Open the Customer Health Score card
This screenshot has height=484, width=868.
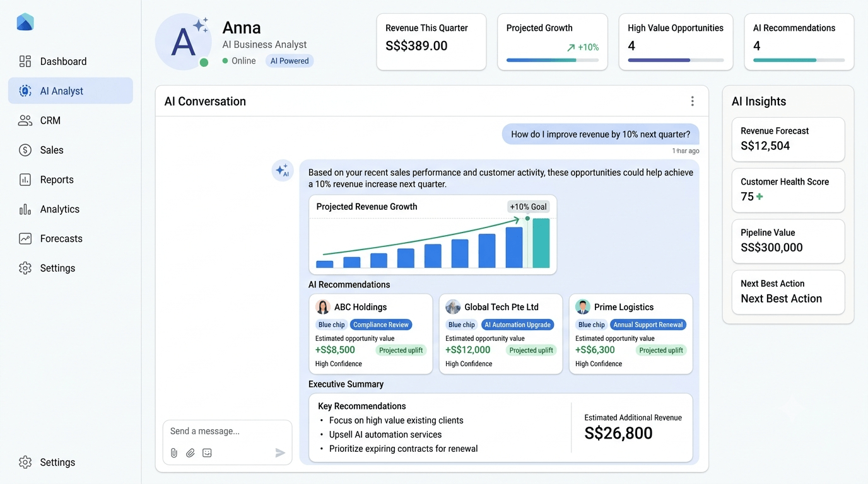(788, 190)
